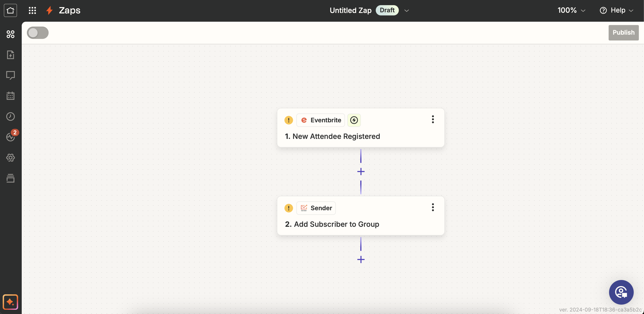Open the advanced settings gear icon

click(10, 157)
